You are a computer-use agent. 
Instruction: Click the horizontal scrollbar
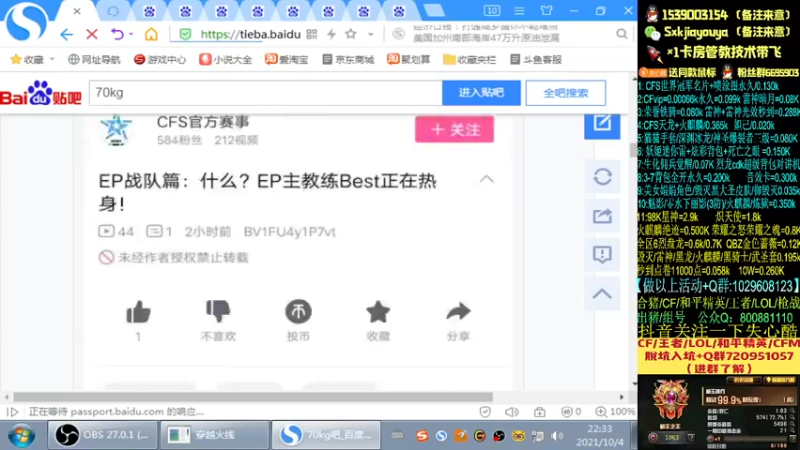coord(253,397)
